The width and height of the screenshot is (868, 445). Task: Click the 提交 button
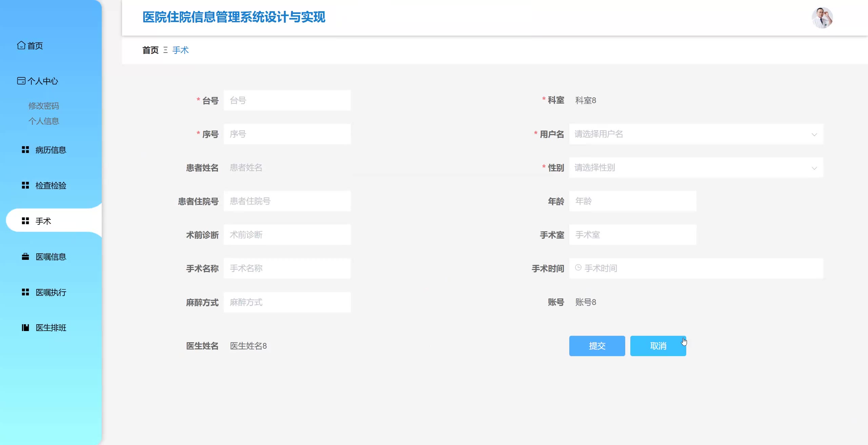(x=597, y=346)
